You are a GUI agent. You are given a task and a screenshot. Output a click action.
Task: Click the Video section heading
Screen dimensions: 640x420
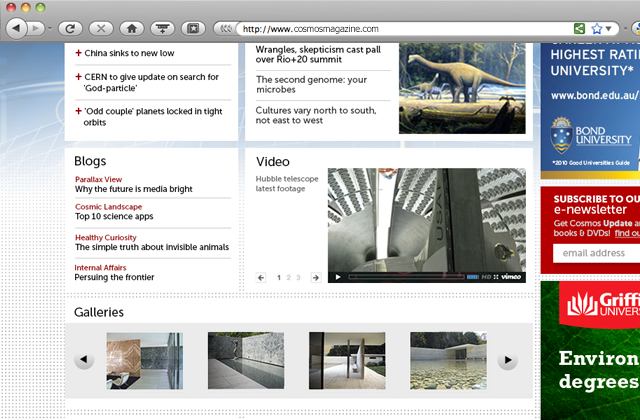coord(273,162)
